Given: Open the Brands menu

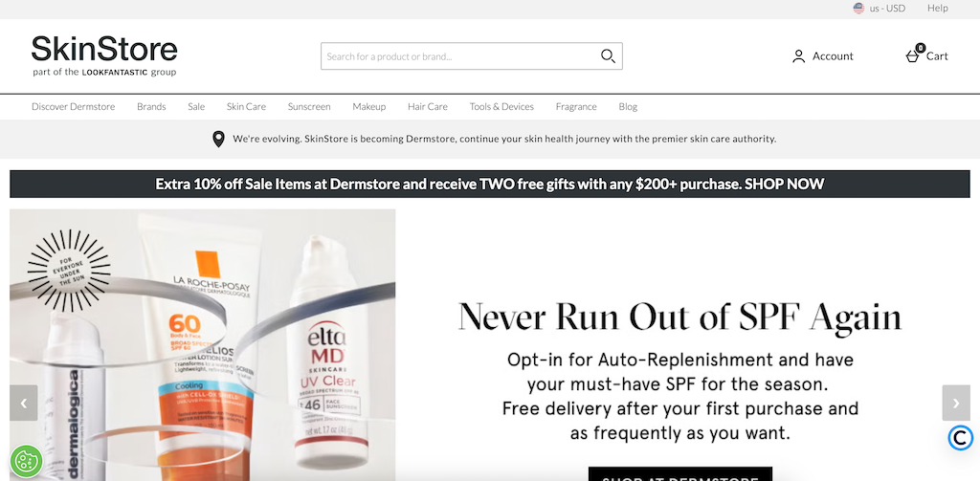Looking at the screenshot, I should click(x=151, y=107).
